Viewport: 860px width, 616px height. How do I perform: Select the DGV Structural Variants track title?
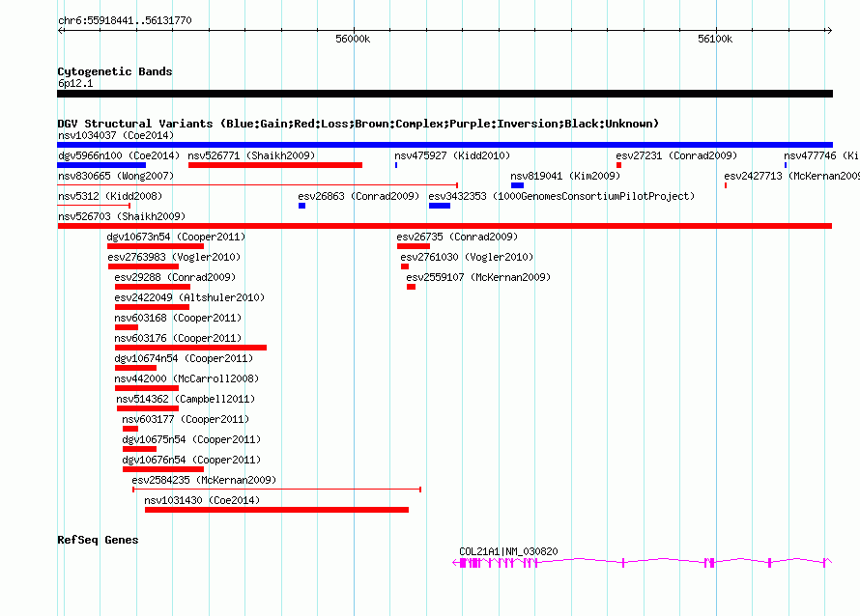(358, 124)
